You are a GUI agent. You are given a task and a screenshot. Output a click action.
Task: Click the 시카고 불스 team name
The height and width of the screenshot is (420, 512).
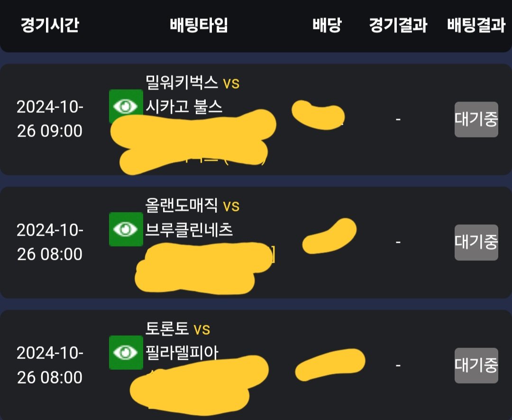click(x=184, y=107)
